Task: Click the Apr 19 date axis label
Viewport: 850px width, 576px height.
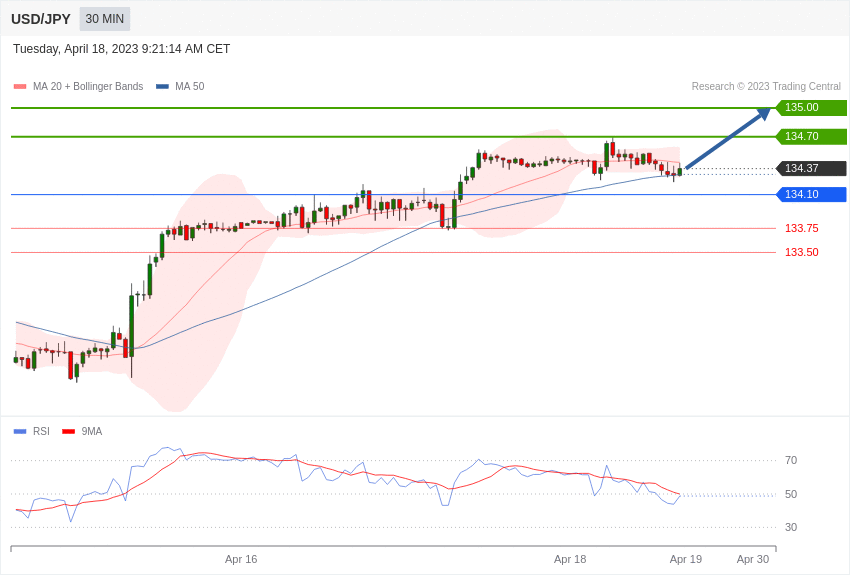Action: click(x=686, y=559)
